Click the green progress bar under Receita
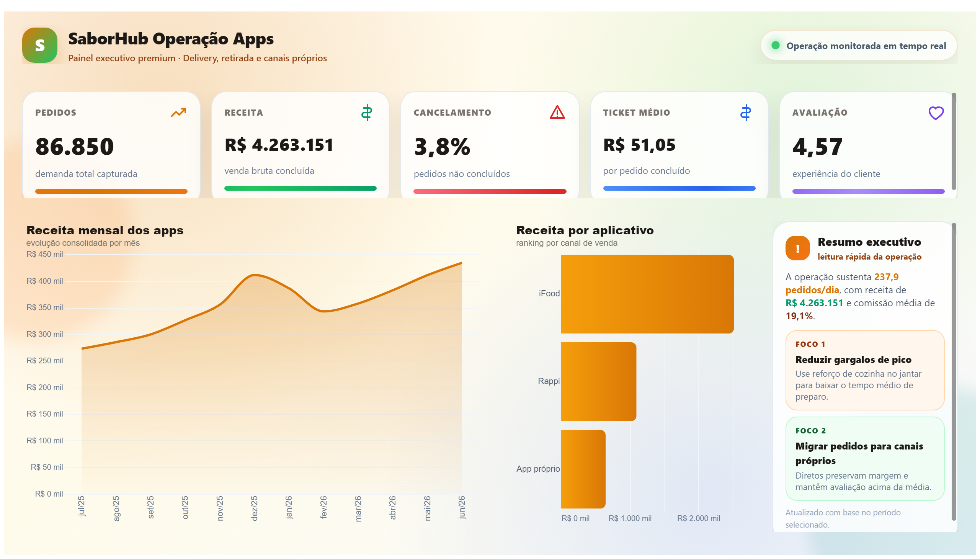This screenshot has height=559, width=980. [300, 188]
